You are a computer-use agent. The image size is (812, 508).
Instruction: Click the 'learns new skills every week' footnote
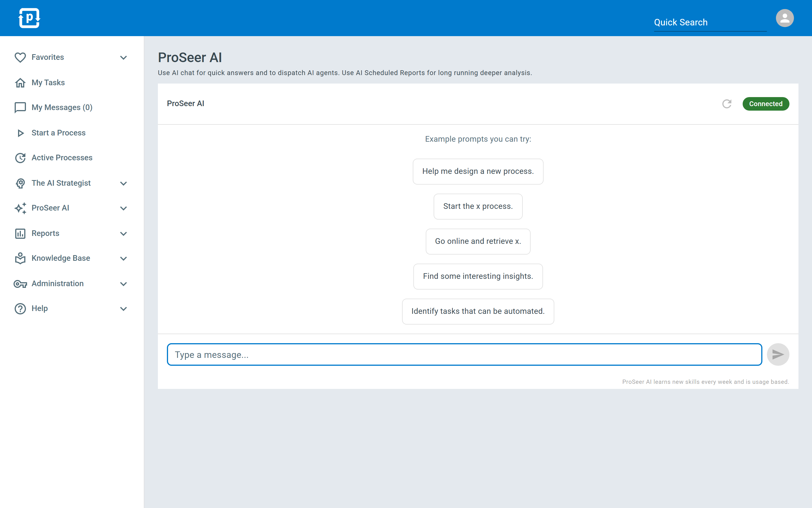pyautogui.click(x=705, y=382)
